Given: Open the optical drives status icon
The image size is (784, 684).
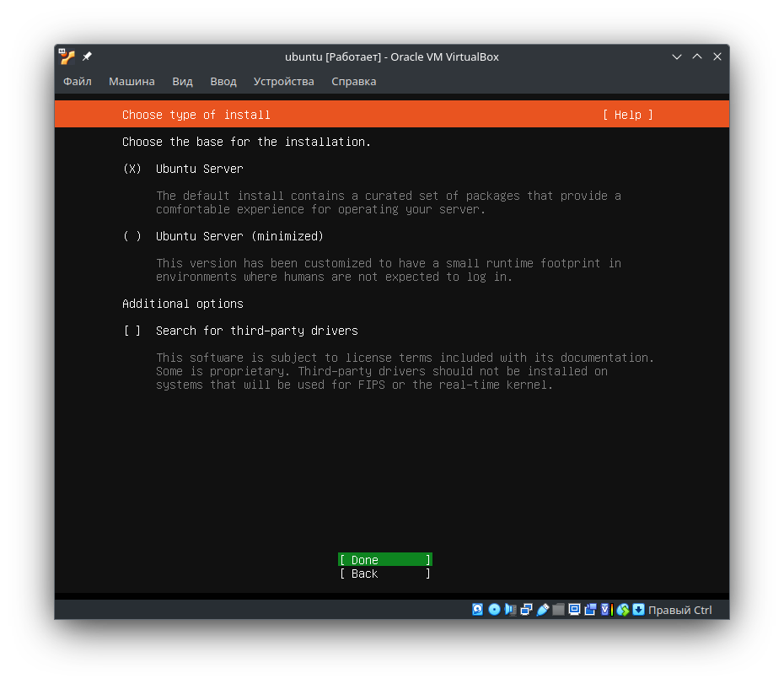Looking at the screenshot, I should pos(494,609).
